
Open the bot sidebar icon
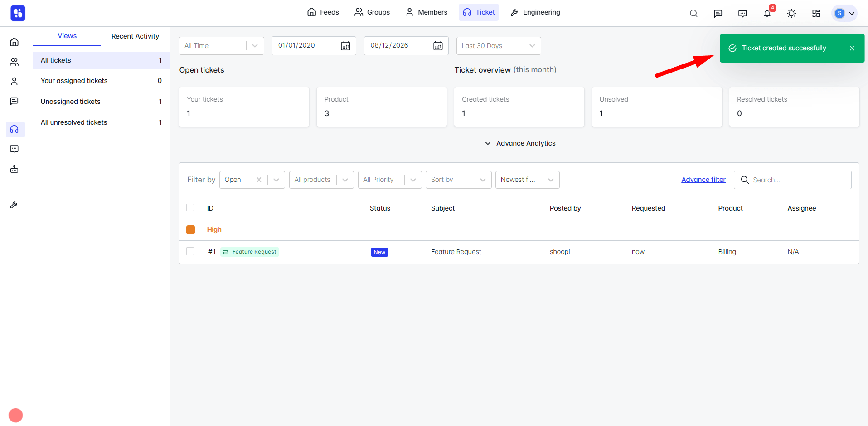coord(15,169)
